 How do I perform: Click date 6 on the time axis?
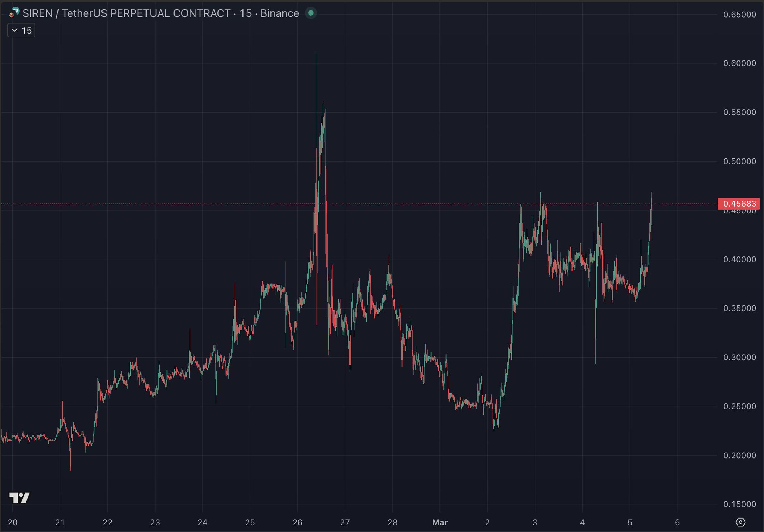(x=677, y=522)
